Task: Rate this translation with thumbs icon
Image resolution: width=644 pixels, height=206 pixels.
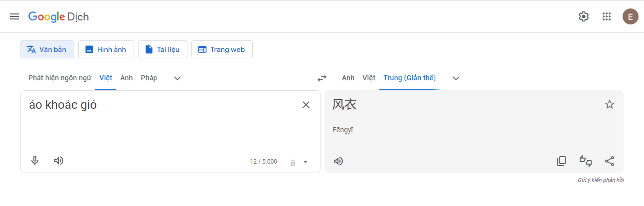Action: click(586, 161)
